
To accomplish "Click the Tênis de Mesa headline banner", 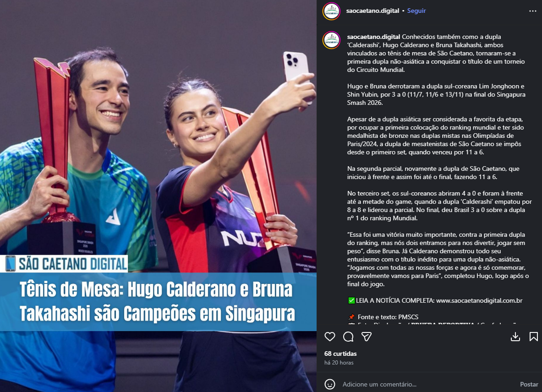I will click(158, 301).
